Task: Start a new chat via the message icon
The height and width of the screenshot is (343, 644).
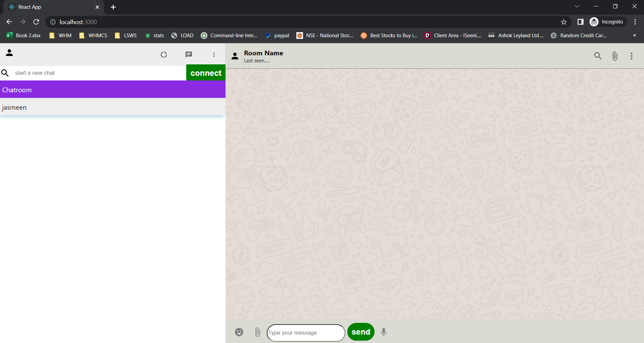Action: (189, 54)
